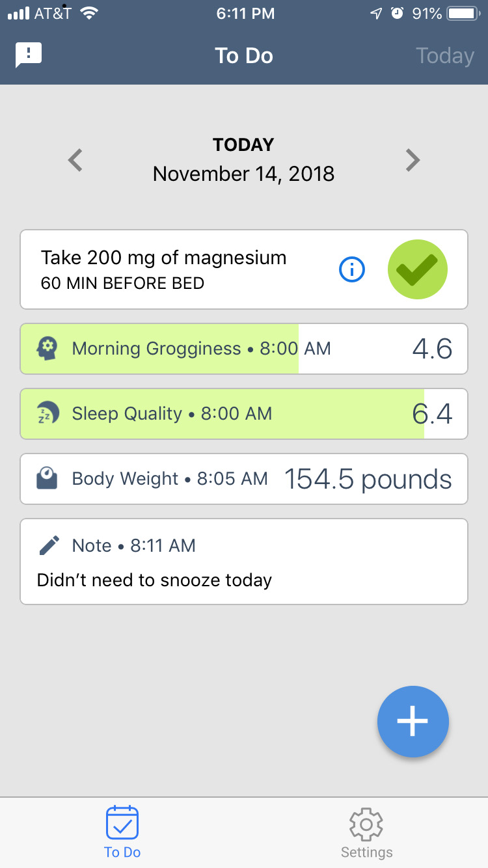Tap the Note pencil icon
This screenshot has height=868, width=488.
pos(49,545)
